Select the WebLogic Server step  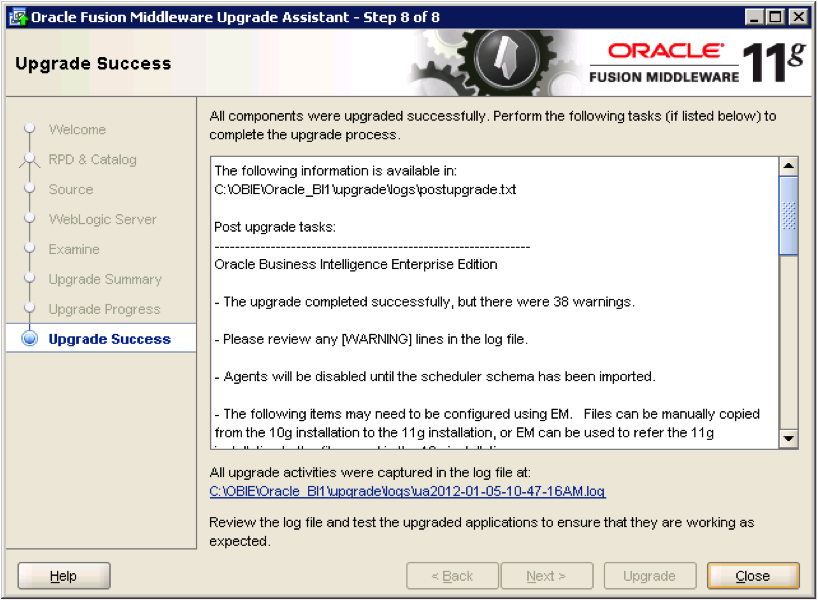click(102, 220)
